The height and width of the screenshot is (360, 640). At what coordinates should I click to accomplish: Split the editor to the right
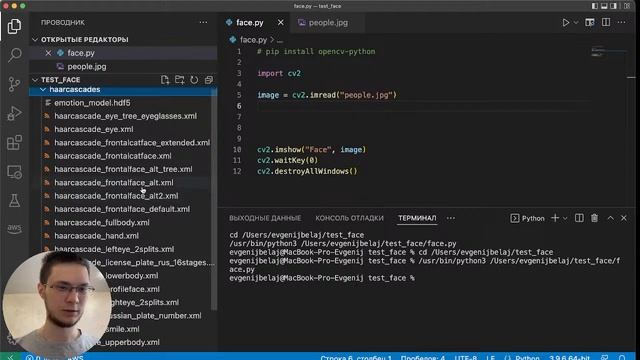[x=606, y=22]
